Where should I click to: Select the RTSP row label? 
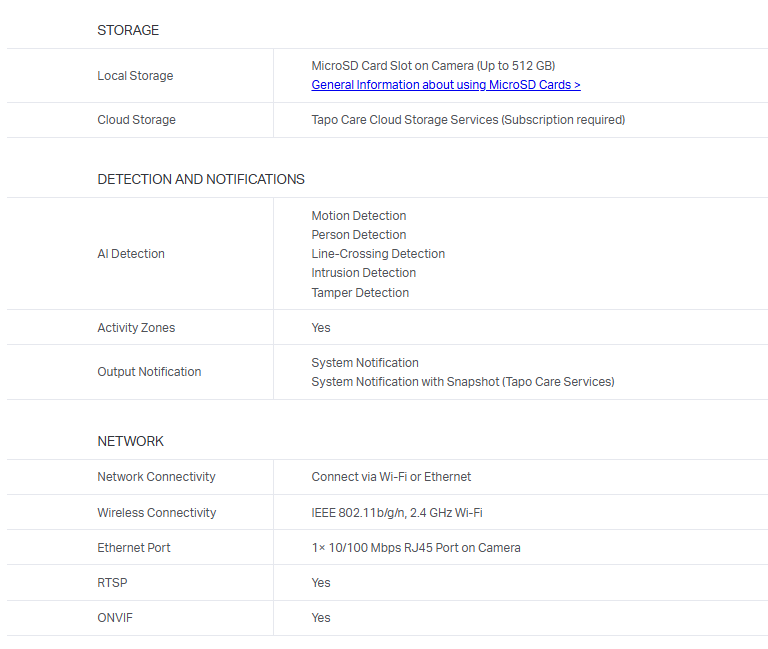pos(112,583)
